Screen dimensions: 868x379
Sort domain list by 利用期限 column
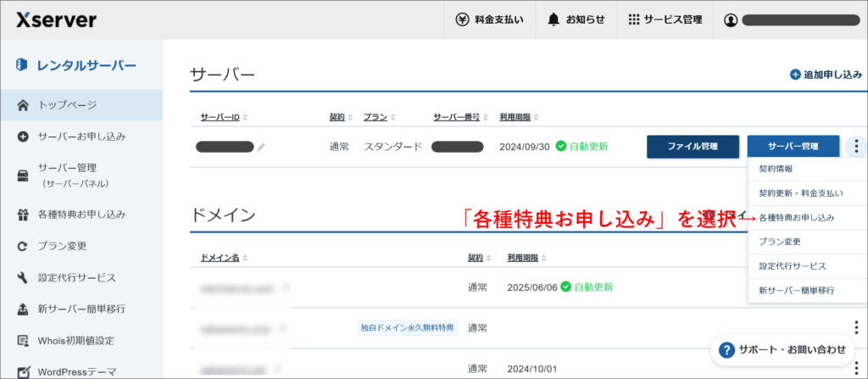527,259
